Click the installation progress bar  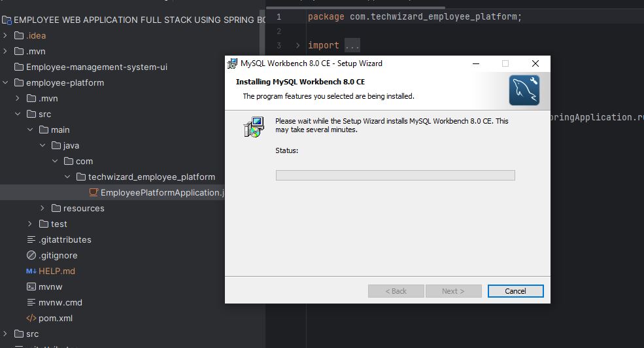(395, 175)
